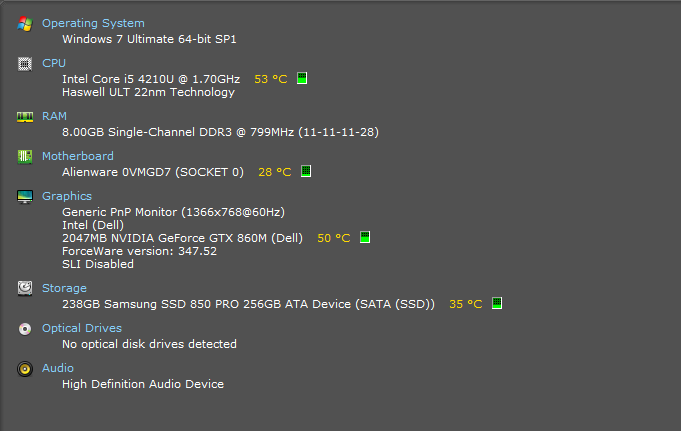Click the Graphics monitor icon

click(25, 197)
